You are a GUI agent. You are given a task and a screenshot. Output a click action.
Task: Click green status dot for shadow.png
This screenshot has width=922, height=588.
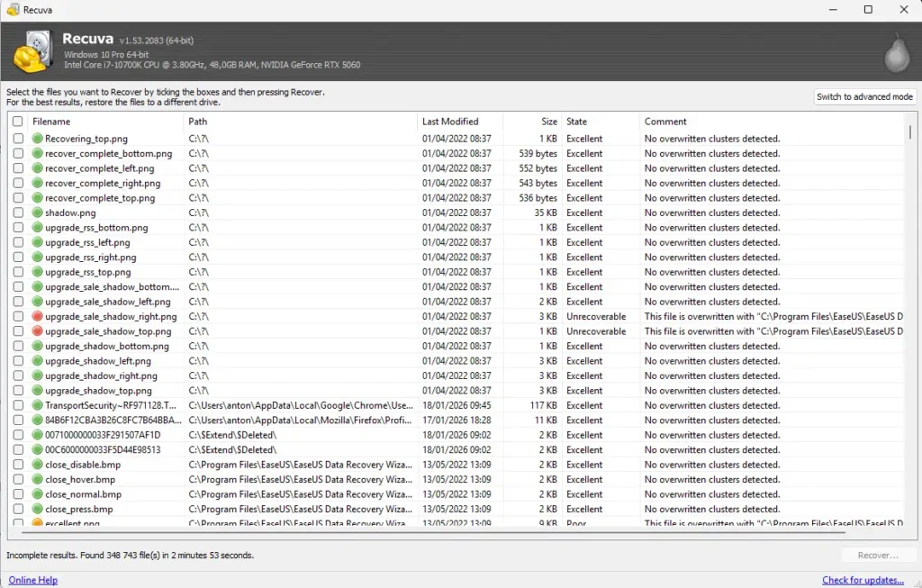pyautogui.click(x=38, y=213)
